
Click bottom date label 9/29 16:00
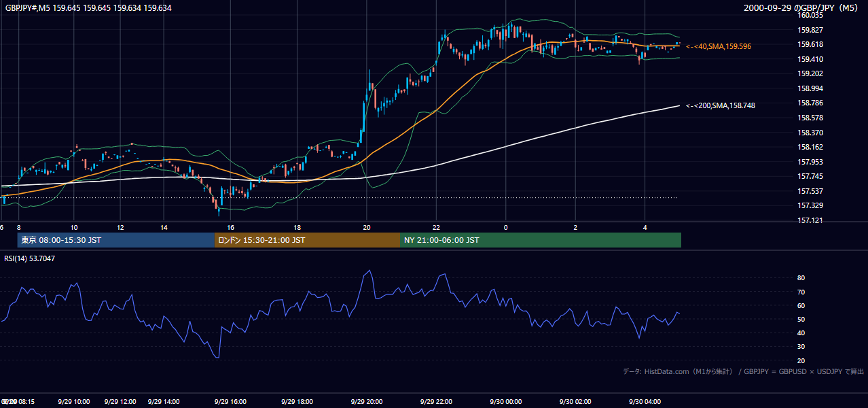(231, 402)
